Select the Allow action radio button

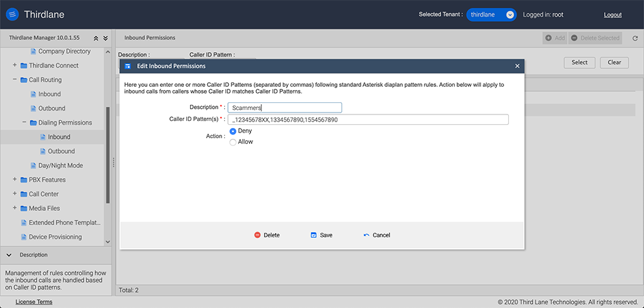point(233,142)
